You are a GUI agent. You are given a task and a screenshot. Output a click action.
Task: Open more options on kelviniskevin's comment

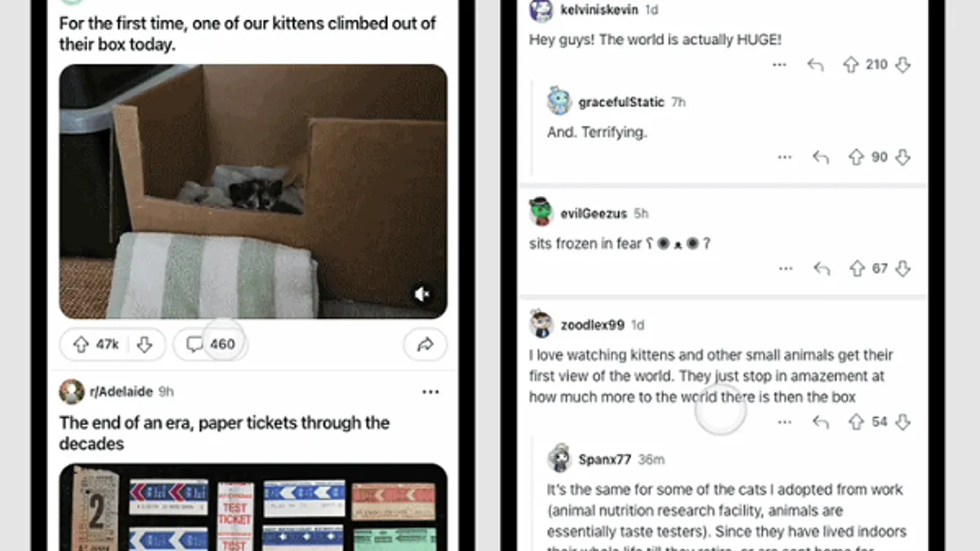(x=779, y=64)
